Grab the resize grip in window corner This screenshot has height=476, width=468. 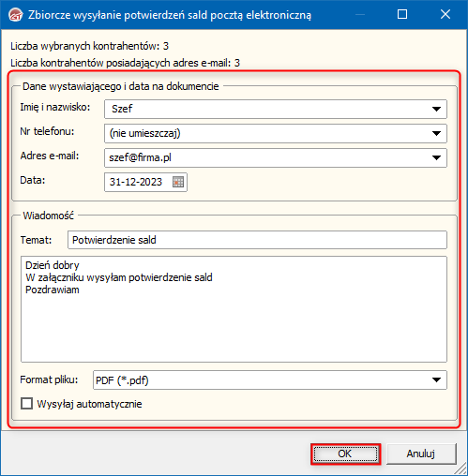[460, 469]
